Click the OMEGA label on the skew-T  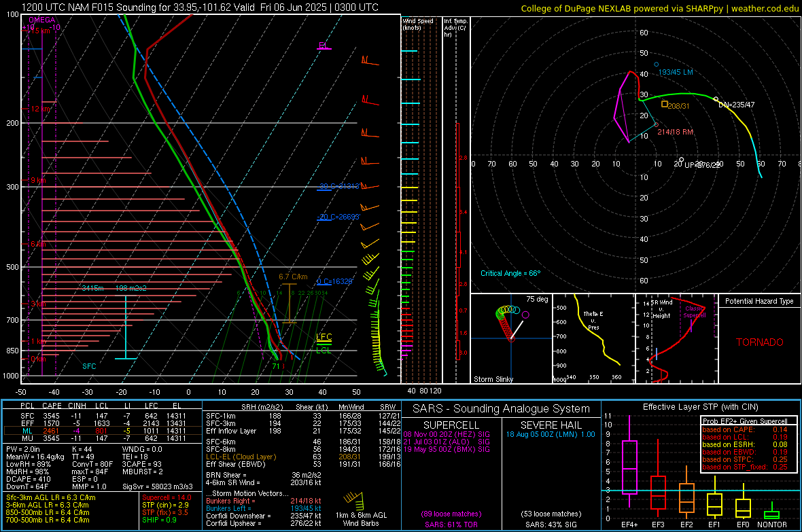(x=42, y=20)
